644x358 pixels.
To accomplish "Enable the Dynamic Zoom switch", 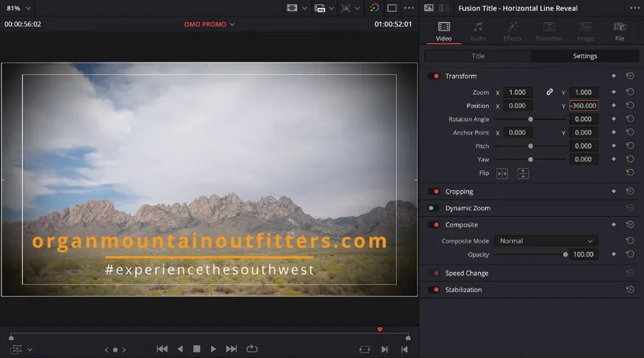I will 434,208.
